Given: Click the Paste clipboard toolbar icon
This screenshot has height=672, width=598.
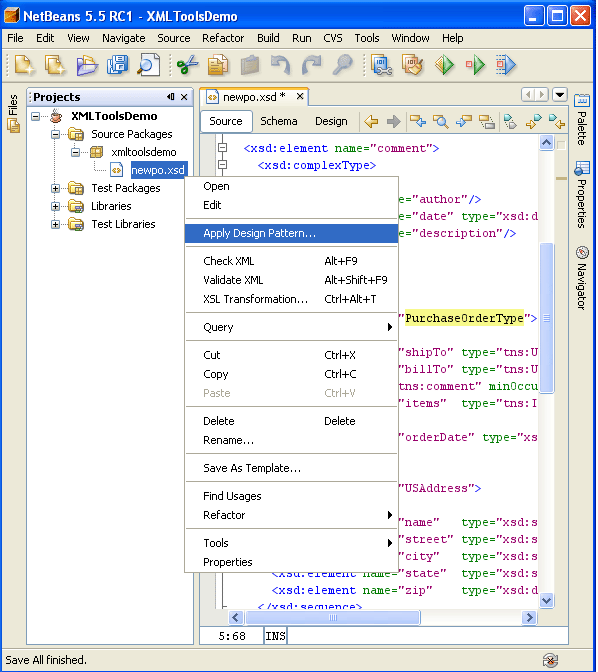Looking at the screenshot, I should click(249, 65).
